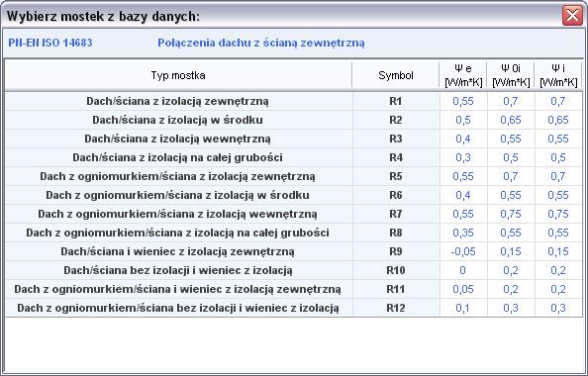Click symbol cell R4
This screenshot has height=376, width=588.
click(396, 157)
